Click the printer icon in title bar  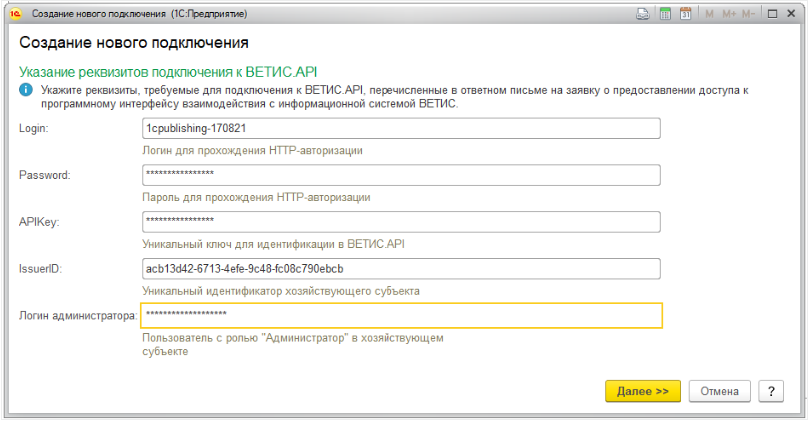coord(643,14)
